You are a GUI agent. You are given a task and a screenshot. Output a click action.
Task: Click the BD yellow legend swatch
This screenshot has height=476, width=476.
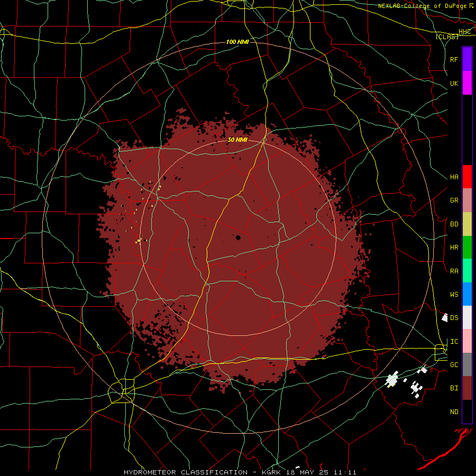[x=467, y=224]
